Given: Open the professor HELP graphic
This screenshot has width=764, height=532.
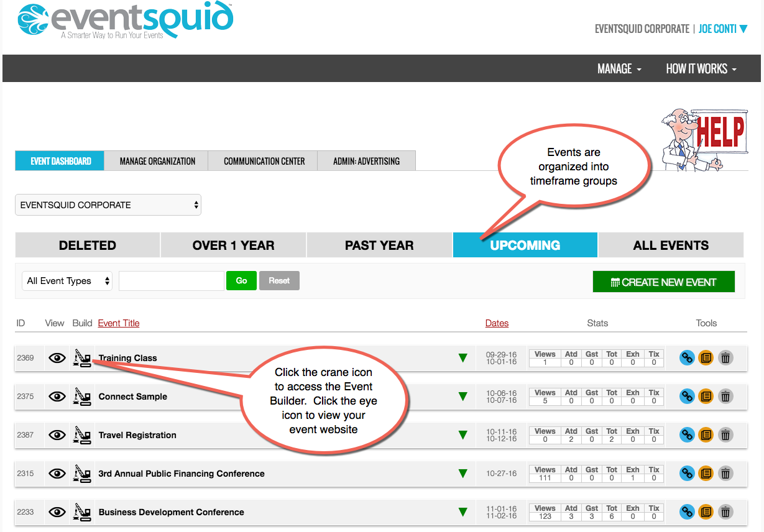Looking at the screenshot, I should [x=704, y=139].
